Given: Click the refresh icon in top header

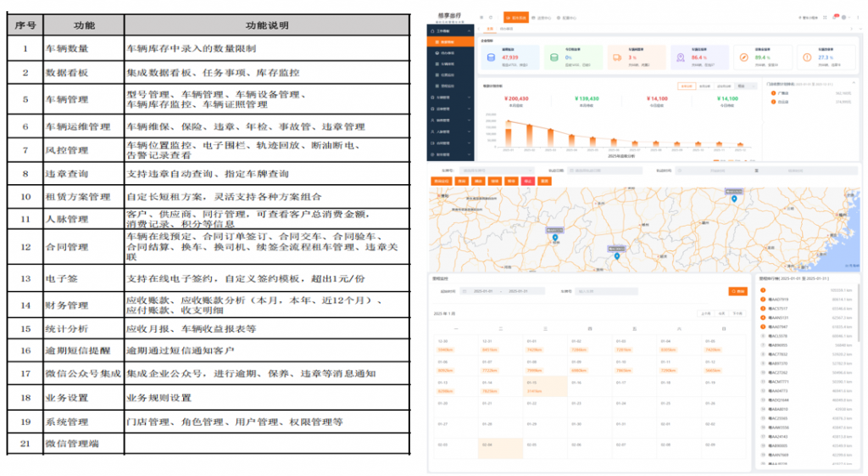Looking at the screenshot, I should click(492, 17).
